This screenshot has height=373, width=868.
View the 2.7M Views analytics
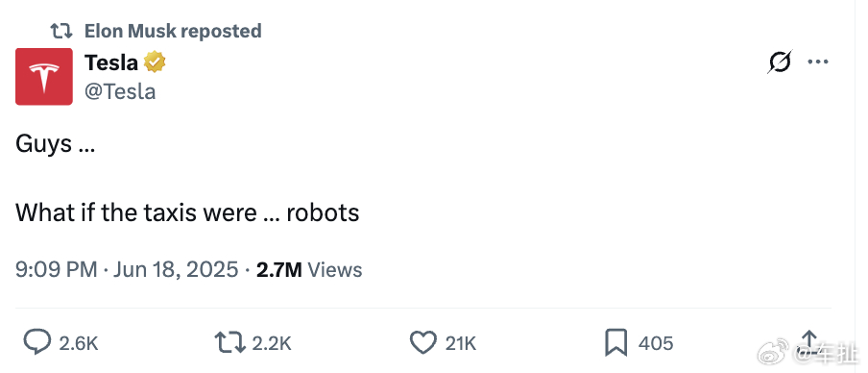(x=309, y=270)
